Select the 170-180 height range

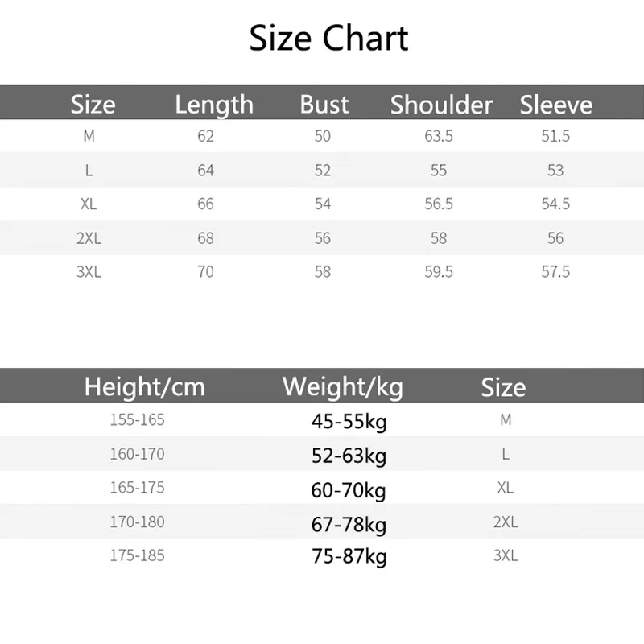pos(137,522)
